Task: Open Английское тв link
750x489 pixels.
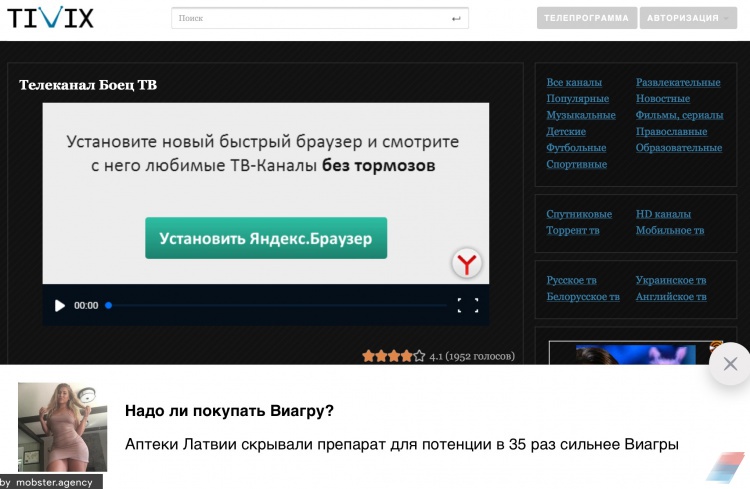Action: coord(671,297)
